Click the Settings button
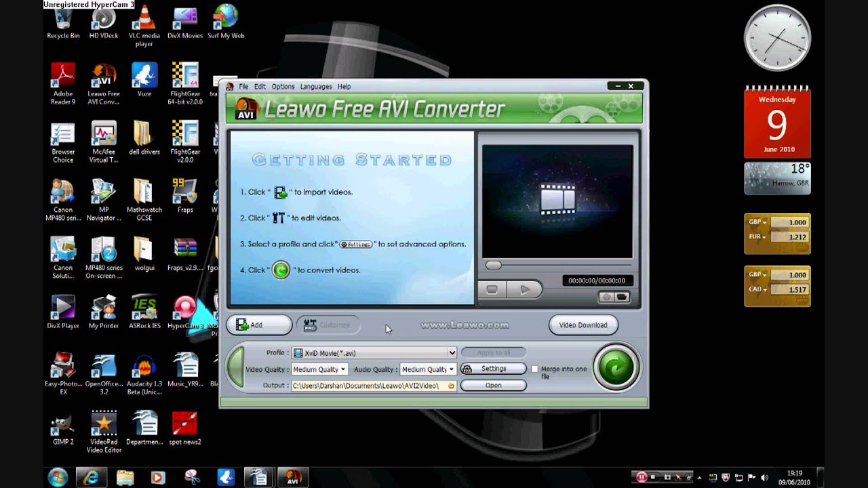 (x=493, y=369)
